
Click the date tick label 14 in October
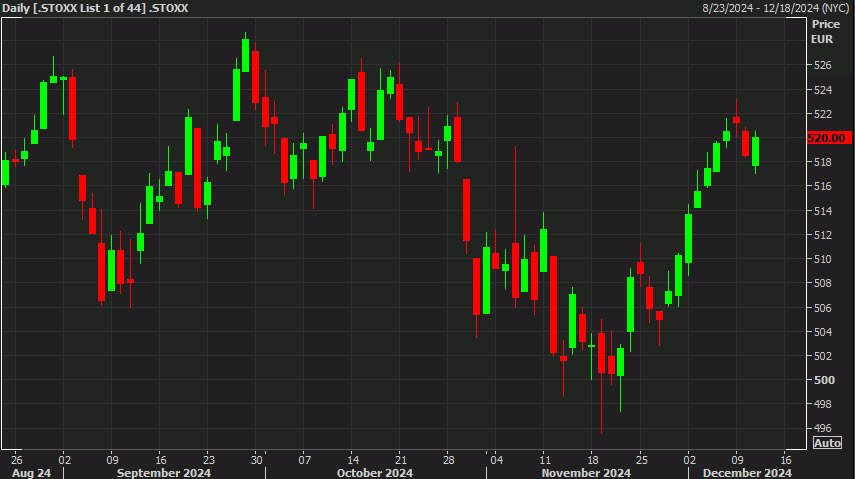click(x=352, y=459)
